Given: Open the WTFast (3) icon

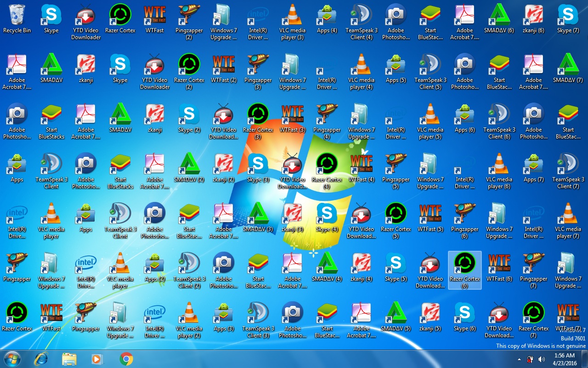Looking at the screenshot, I should [293, 119].
